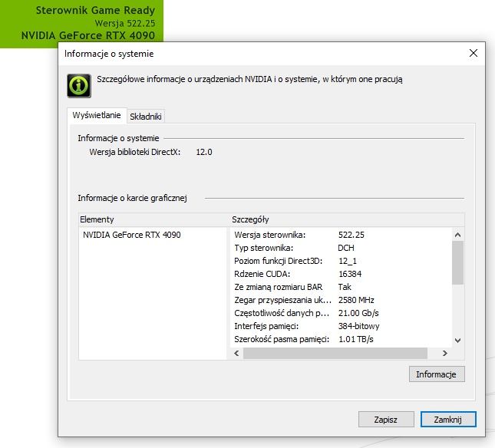This screenshot has height=448, width=495.
Task: Click the 21.00 Gb/s data rate value
Action: pyautogui.click(x=358, y=313)
